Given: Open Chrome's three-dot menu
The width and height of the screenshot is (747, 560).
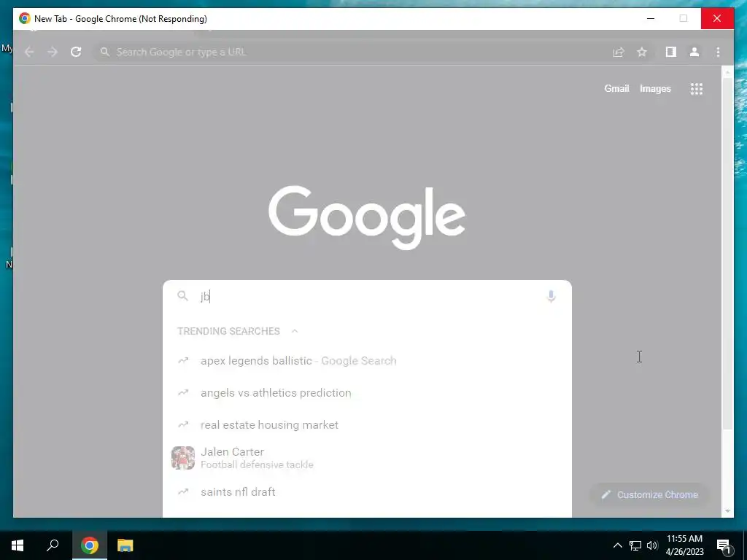Looking at the screenshot, I should [718, 52].
